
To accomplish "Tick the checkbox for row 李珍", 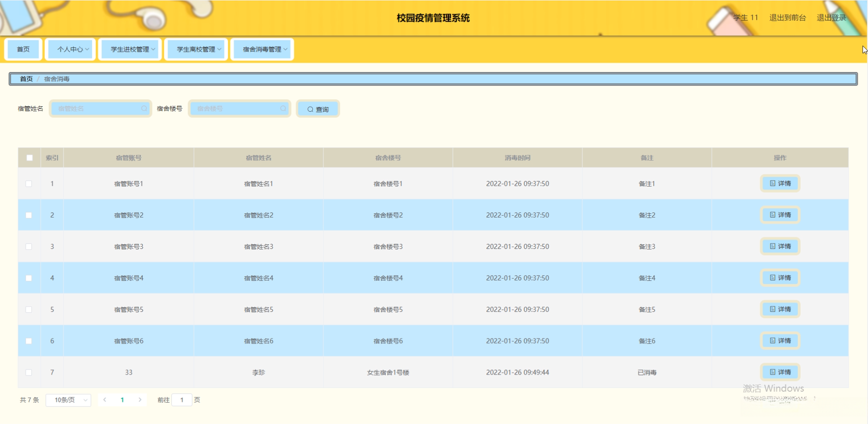I will [29, 372].
